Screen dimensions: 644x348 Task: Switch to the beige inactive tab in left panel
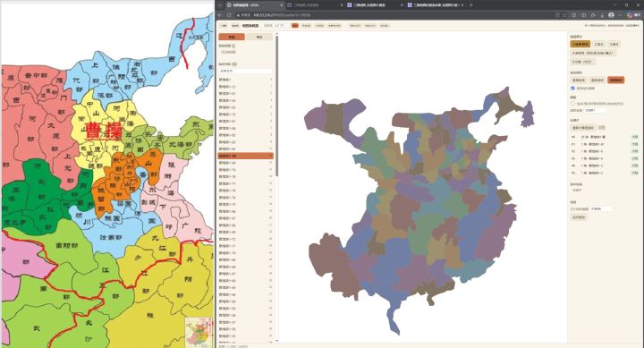(259, 37)
